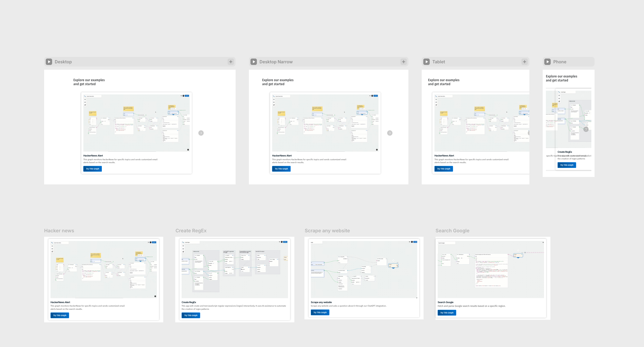Click the next-slide arrow in Desktop frame
This screenshot has height=347, width=644.
(x=201, y=133)
